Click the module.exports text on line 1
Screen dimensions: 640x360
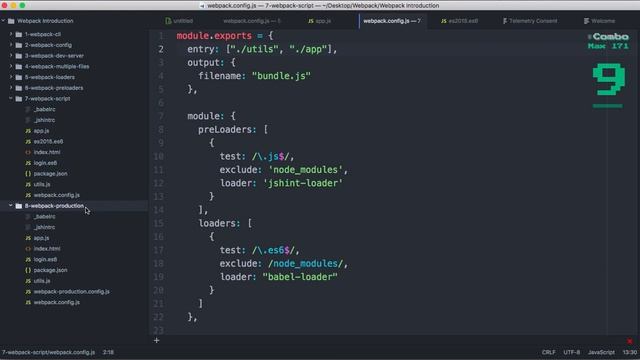click(214, 36)
